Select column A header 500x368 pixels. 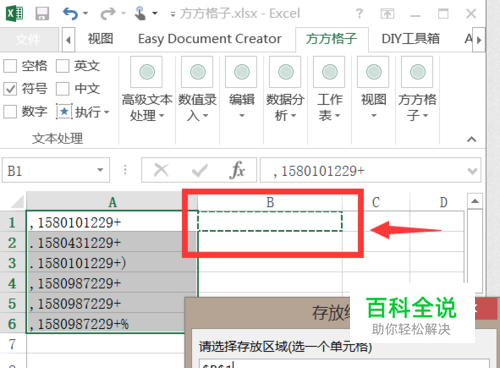[x=112, y=202]
